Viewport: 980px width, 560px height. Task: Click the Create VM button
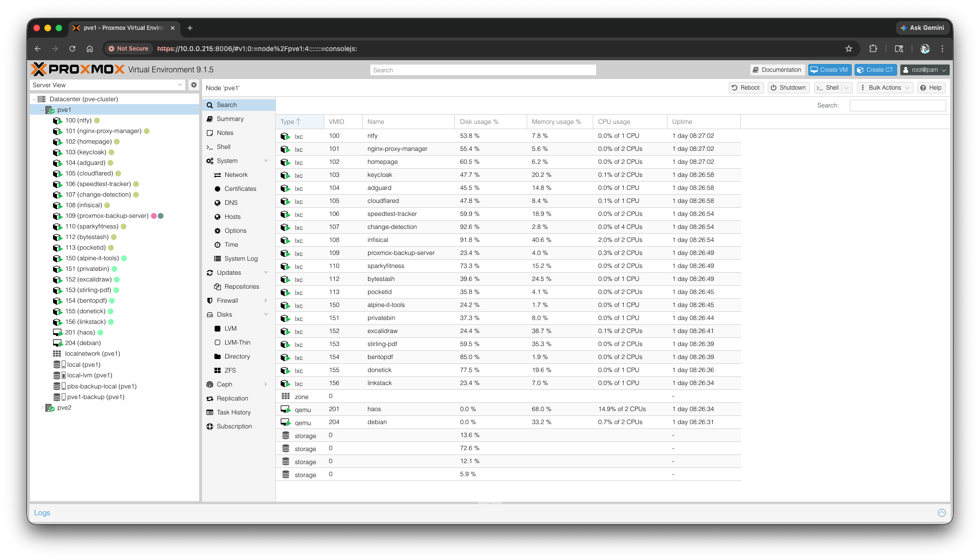(830, 70)
